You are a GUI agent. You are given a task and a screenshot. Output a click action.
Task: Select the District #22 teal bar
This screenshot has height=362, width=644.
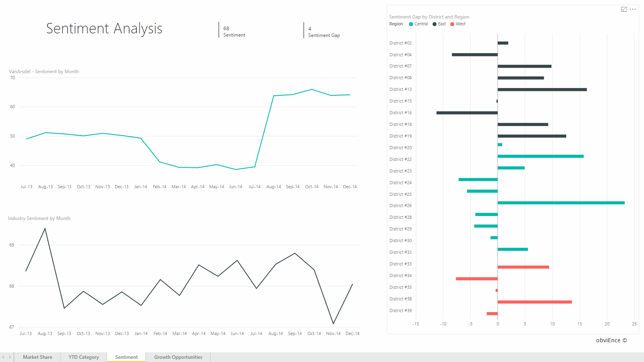tap(541, 156)
